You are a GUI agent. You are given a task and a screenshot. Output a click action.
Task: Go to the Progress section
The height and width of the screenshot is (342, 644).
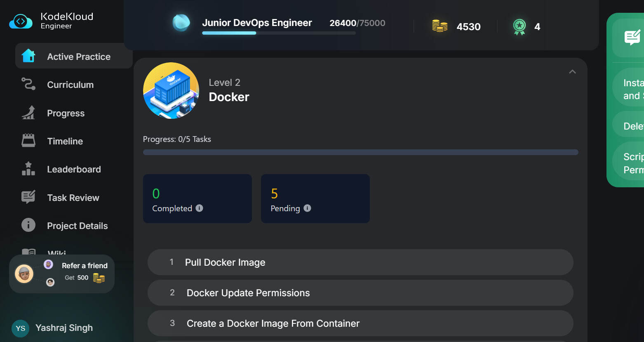coord(66,113)
